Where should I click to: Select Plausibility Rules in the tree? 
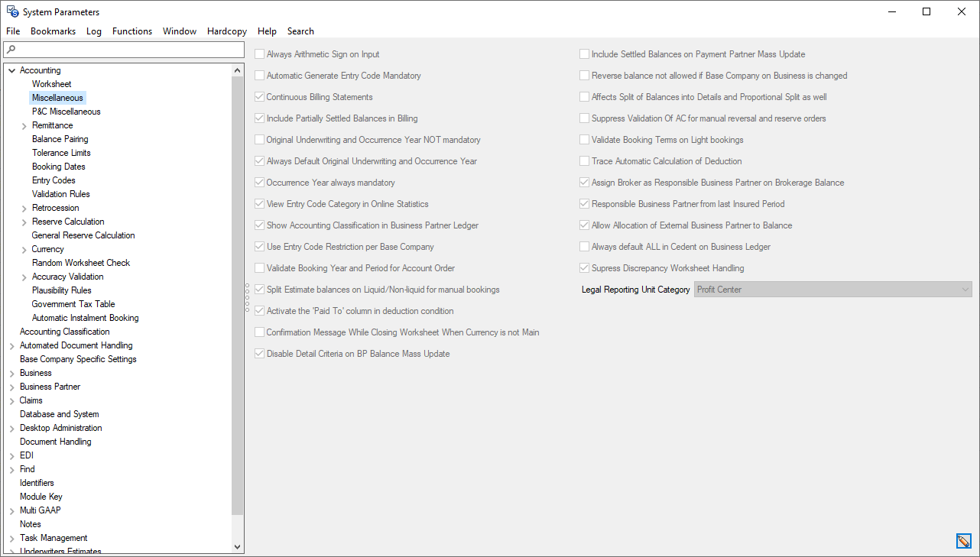click(60, 290)
